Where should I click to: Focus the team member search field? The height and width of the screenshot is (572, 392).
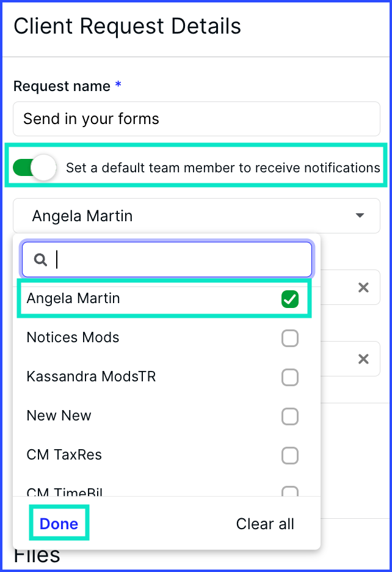click(x=167, y=260)
